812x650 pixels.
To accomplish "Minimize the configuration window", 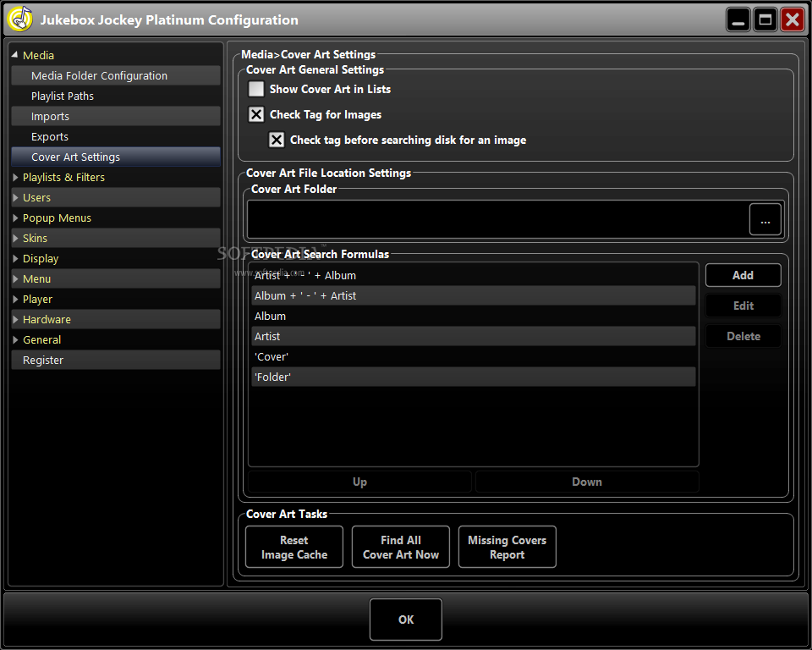I will coord(738,19).
